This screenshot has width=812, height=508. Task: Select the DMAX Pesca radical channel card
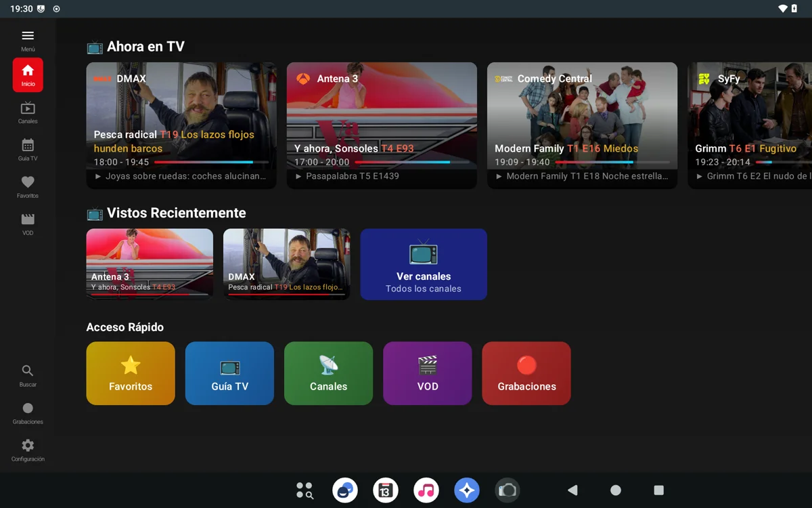(x=181, y=125)
